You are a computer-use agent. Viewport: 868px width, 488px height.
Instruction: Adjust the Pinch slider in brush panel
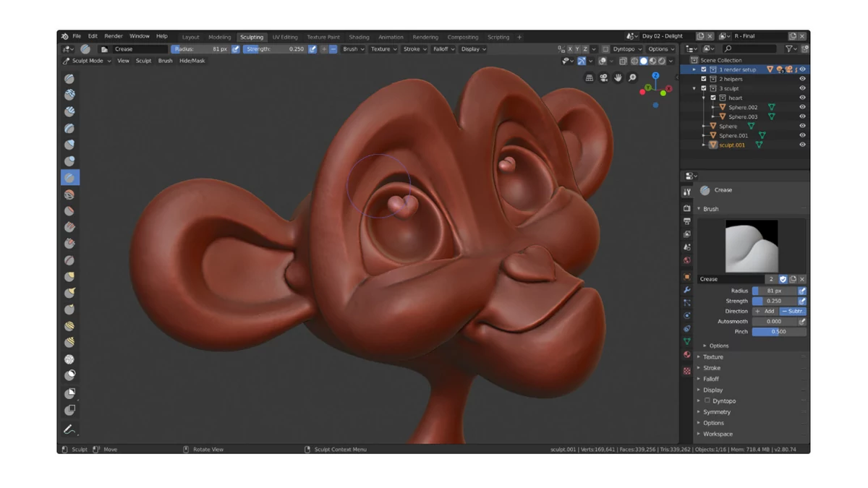pos(779,331)
